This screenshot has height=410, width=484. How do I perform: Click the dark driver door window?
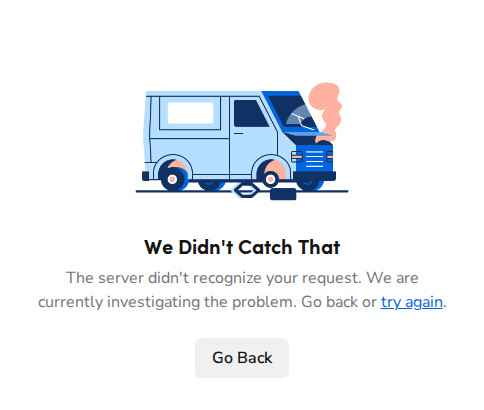tap(251, 113)
